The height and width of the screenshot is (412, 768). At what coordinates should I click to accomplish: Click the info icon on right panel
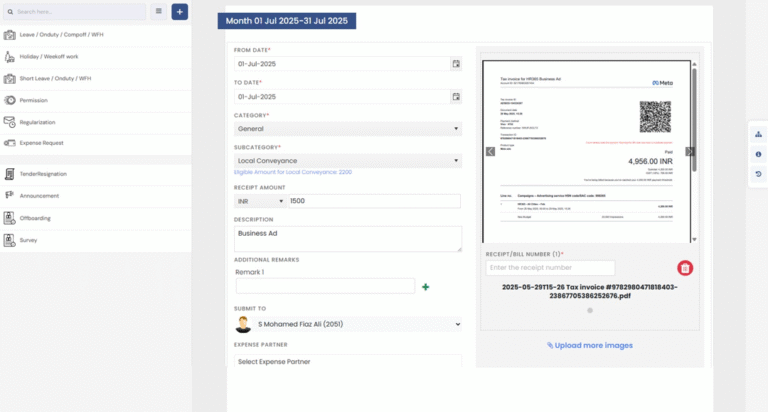coord(758,154)
